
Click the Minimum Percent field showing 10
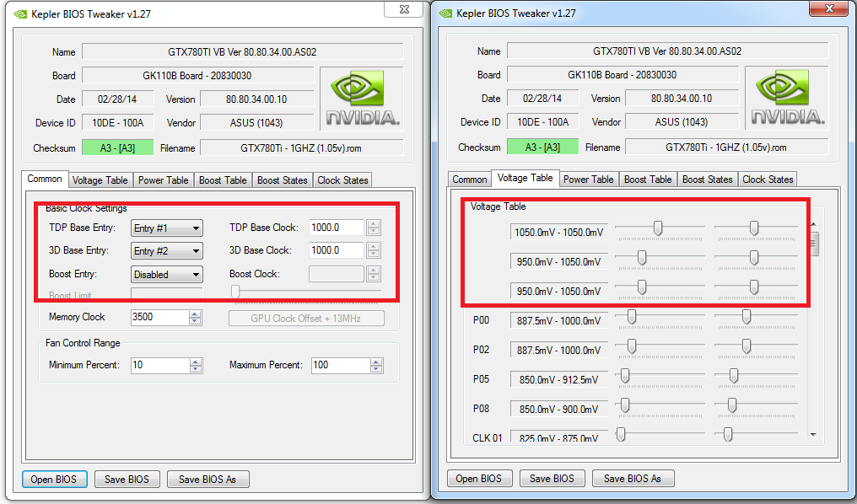coord(160,365)
